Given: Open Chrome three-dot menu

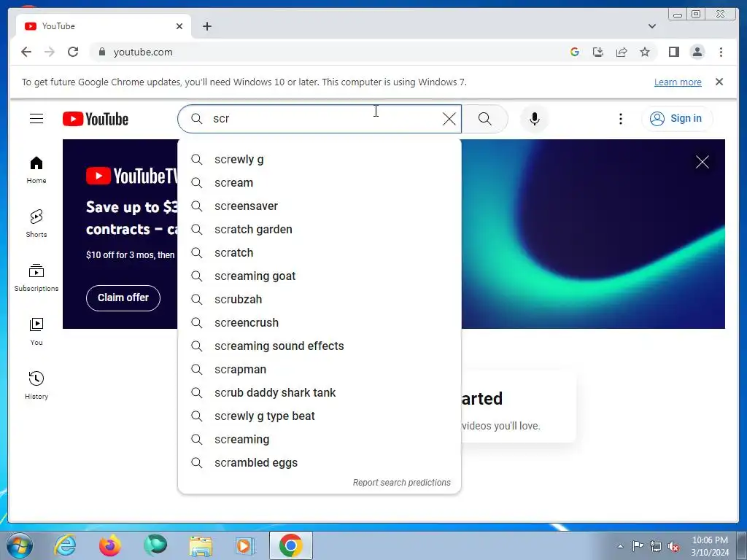Looking at the screenshot, I should point(721,52).
